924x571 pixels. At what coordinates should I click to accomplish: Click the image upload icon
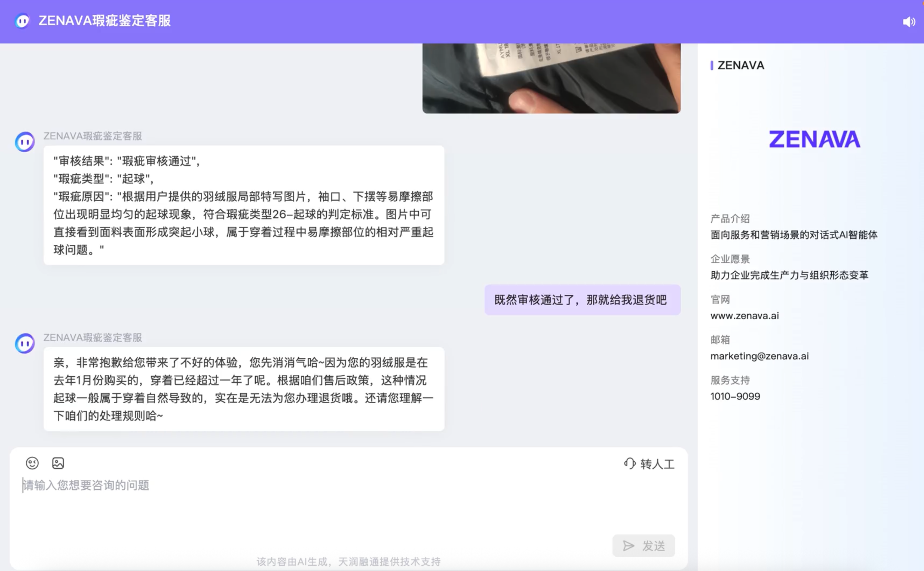pyautogui.click(x=58, y=463)
